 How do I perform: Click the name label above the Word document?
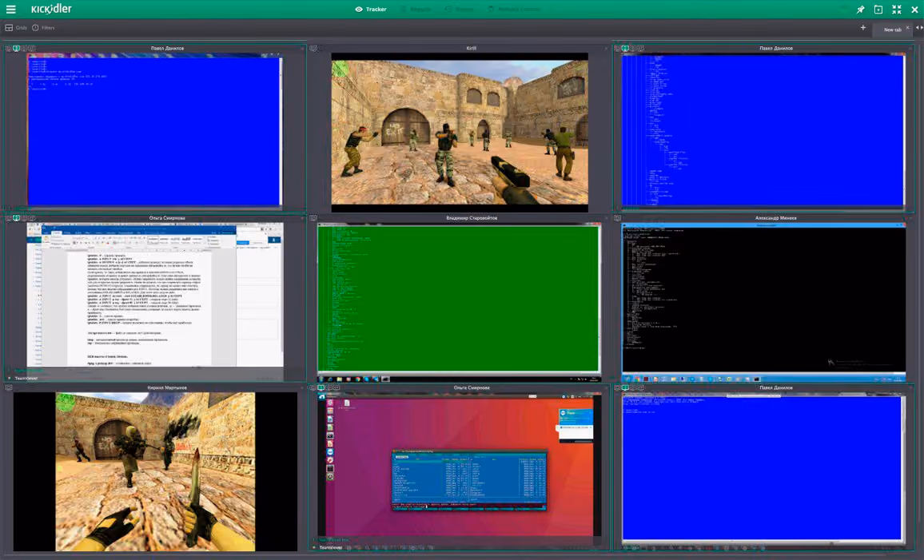coord(167,218)
